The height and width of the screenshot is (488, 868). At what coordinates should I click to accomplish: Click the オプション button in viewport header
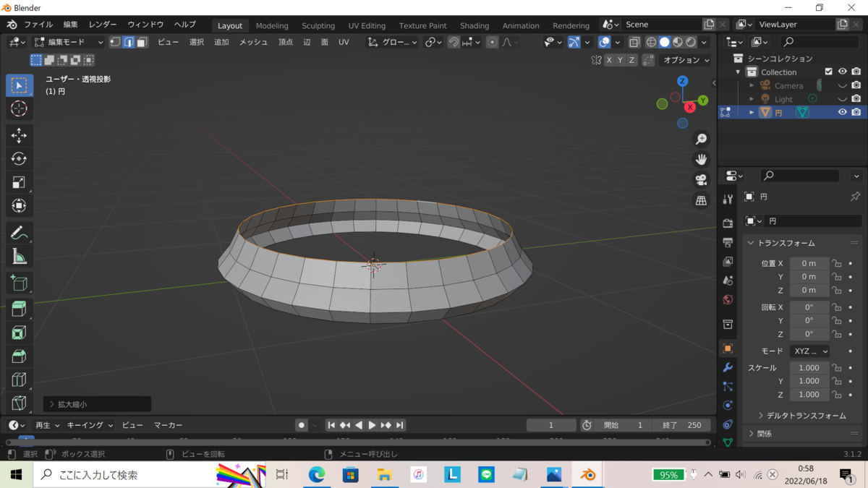686,60
